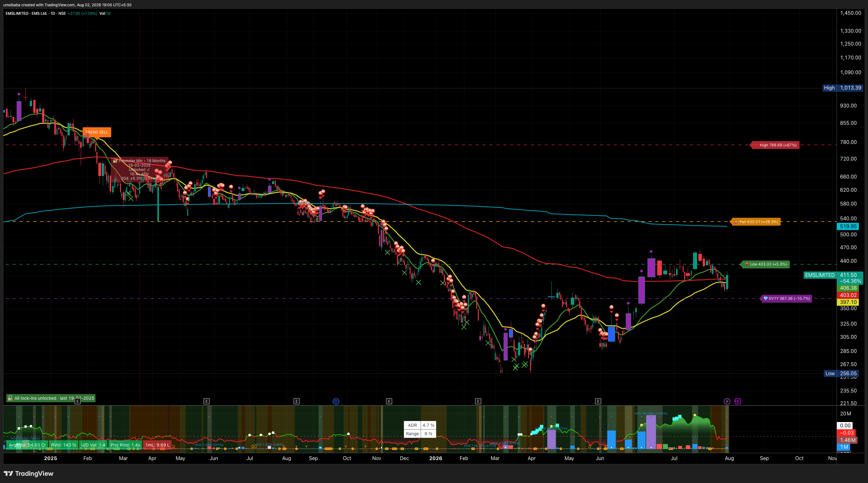Click the 1,090.00 price axis label
Image resolution: width=868 pixels, height=483 pixels.
tap(850, 73)
